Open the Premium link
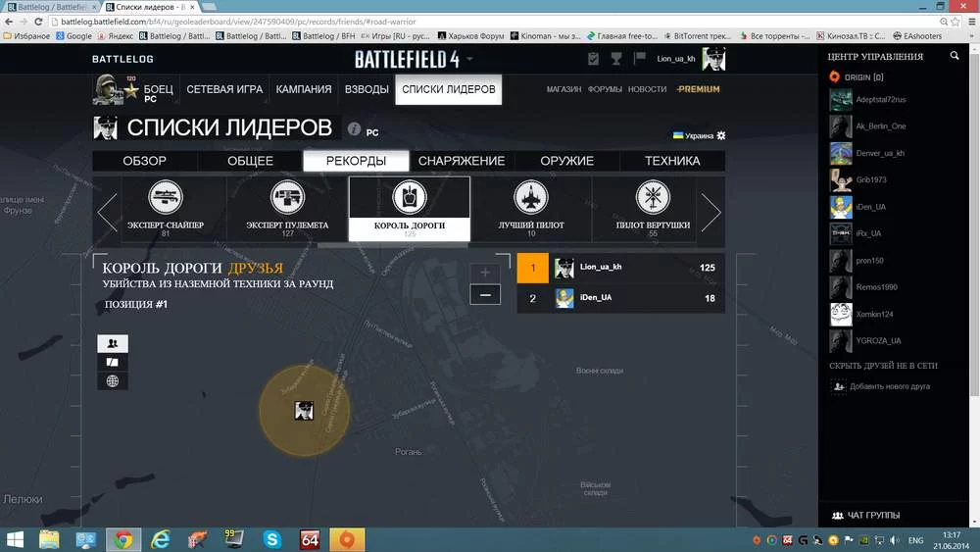The image size is (980, 552). [x=698, y=89]
